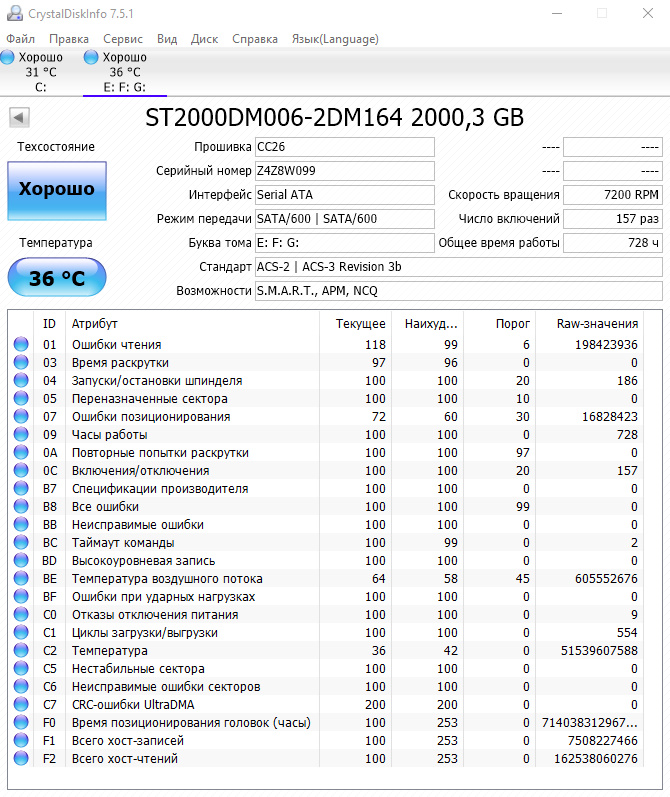Click raw value 605552676

[x=606, y=578]
